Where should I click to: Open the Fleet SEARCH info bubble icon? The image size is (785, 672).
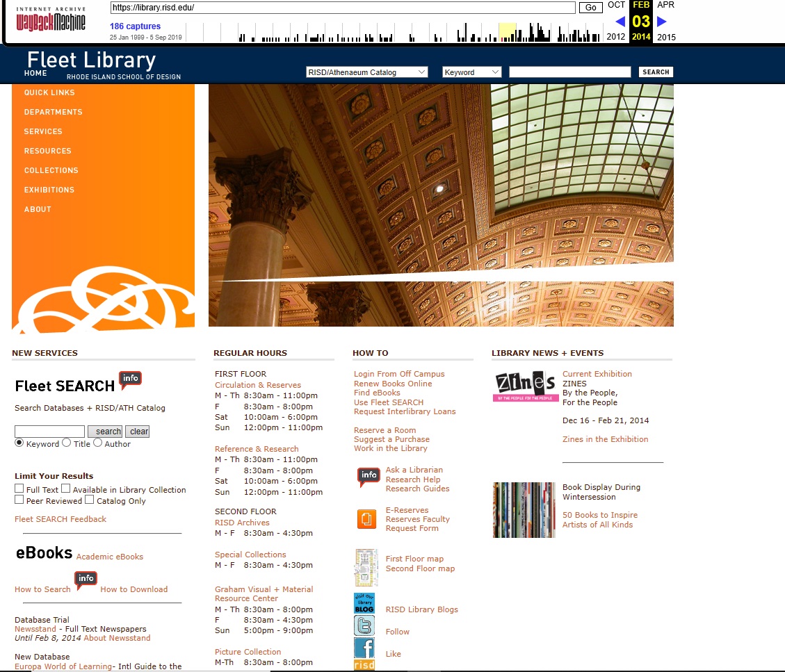pyautogui.click(x=130, y=379)
